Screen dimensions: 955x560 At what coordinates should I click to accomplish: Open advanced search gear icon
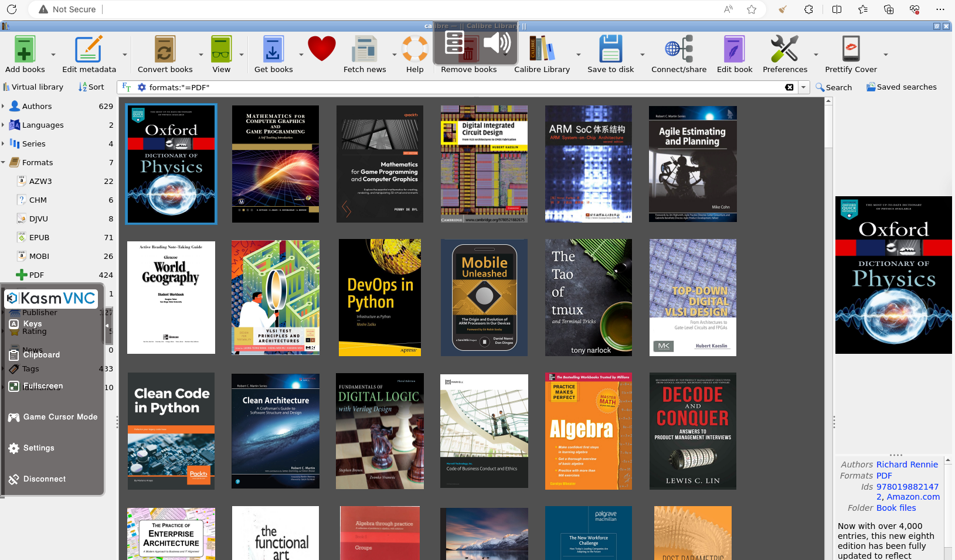pyautogui.click(x=141, y=87)
